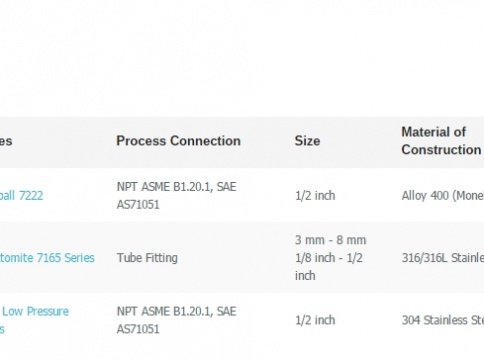Click the NPT ASME B1.20.1 cell in the Low Pressure row
Viewport: 484px width, 362px height.
coord(176,320)
